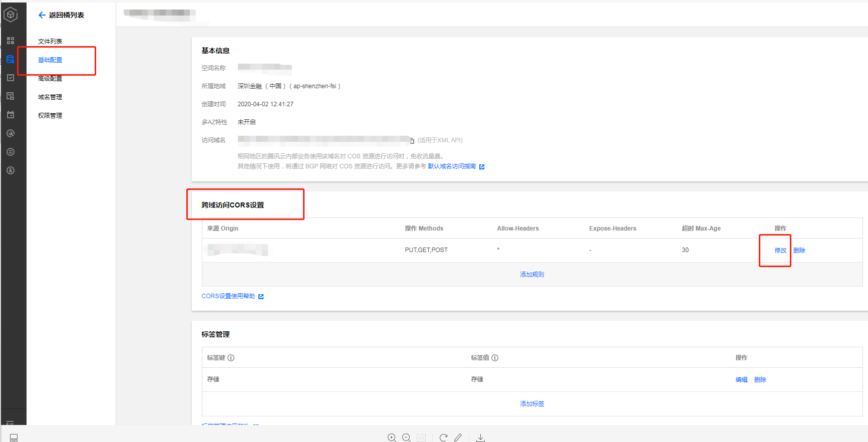This screenshot has width=868, height=442.
Task: Copy the access domain name icon
Action: pos(412,141)
